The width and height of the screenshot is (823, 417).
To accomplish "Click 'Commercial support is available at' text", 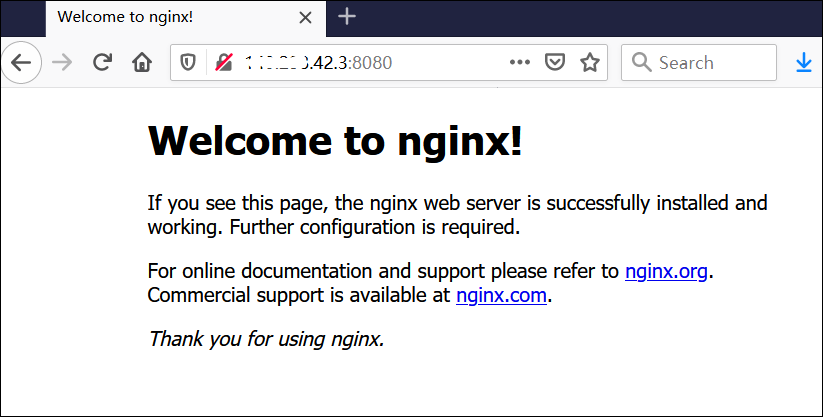I will pyautogui.click(x=299, y=295).
